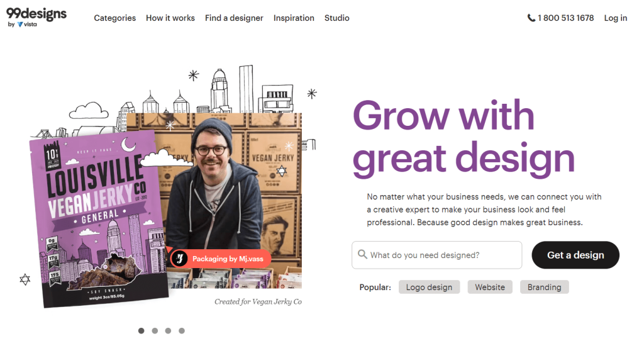Screen dimensions: 644x341
Task: Switch to the fourth carousel slide dot
Action: 182,331
